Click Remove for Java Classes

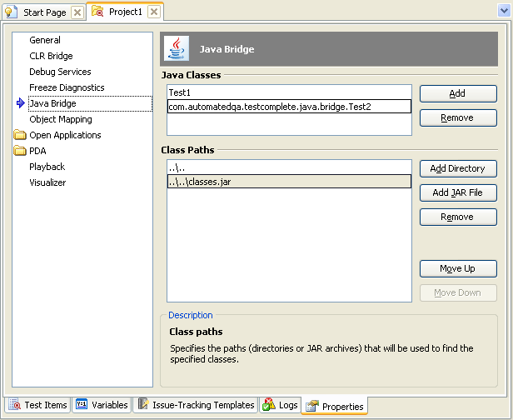coord(458,117)
